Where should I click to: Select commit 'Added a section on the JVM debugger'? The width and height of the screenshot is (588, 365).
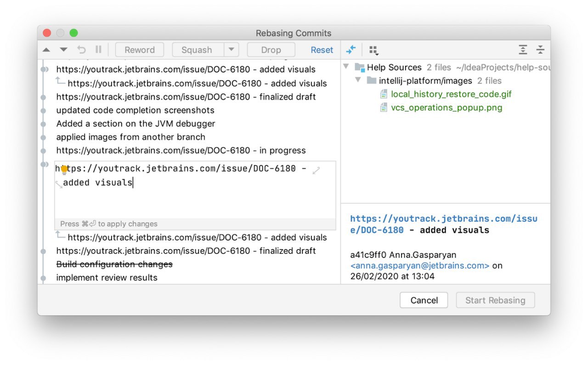(136, 124)
